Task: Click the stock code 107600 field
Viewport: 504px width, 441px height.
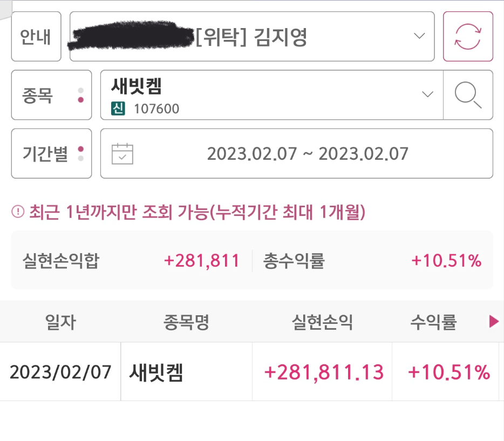Action: coord(156,108)
